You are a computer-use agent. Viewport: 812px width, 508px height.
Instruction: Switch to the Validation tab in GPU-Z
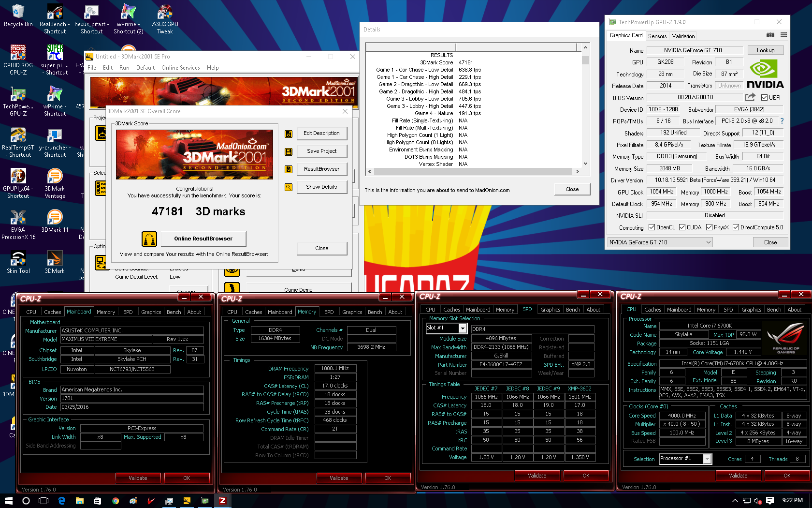pyautogui.click(x=683, y=36)
